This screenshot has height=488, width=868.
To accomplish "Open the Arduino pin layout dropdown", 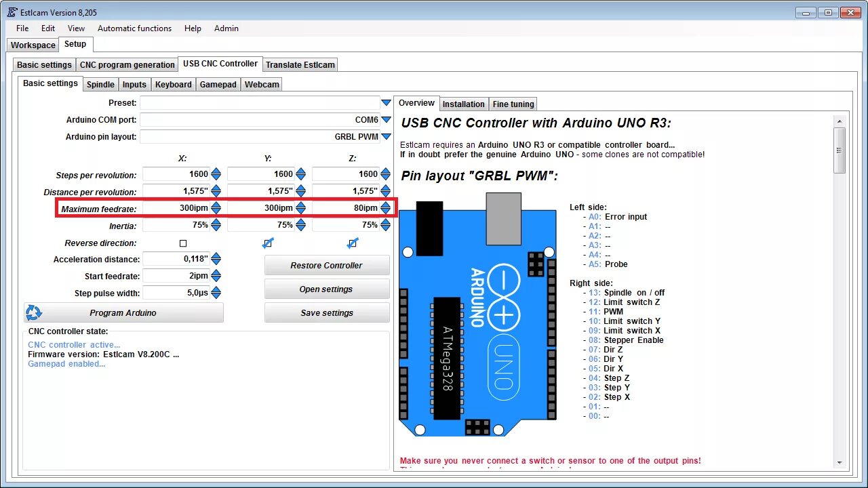I will [386, 137].
